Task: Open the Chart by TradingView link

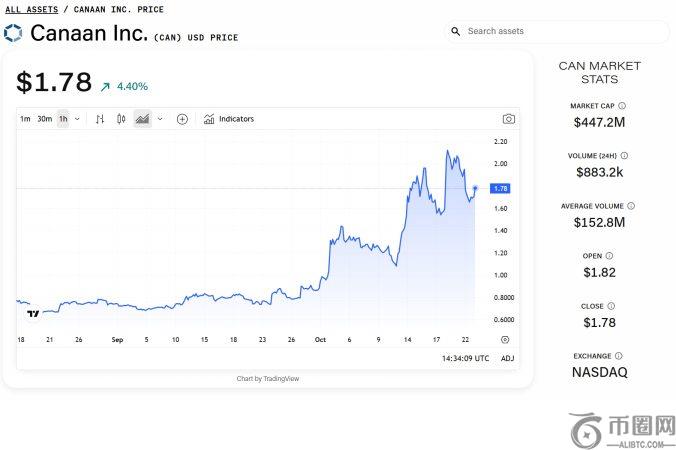Action: 267,379
